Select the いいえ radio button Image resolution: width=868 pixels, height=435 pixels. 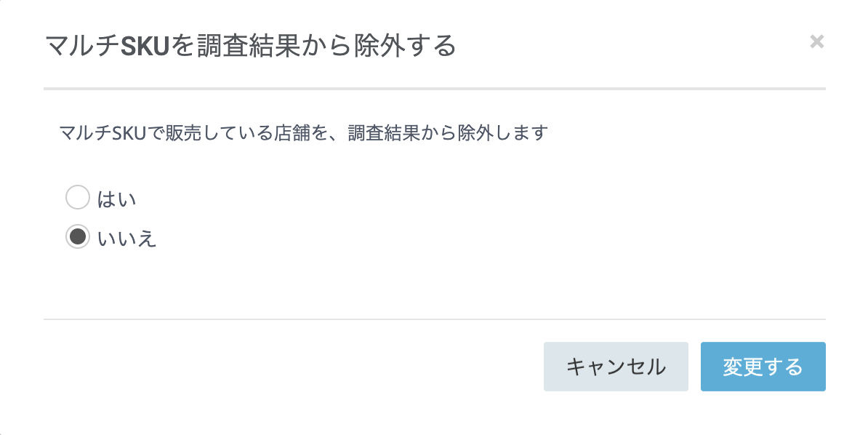(77, 237)
